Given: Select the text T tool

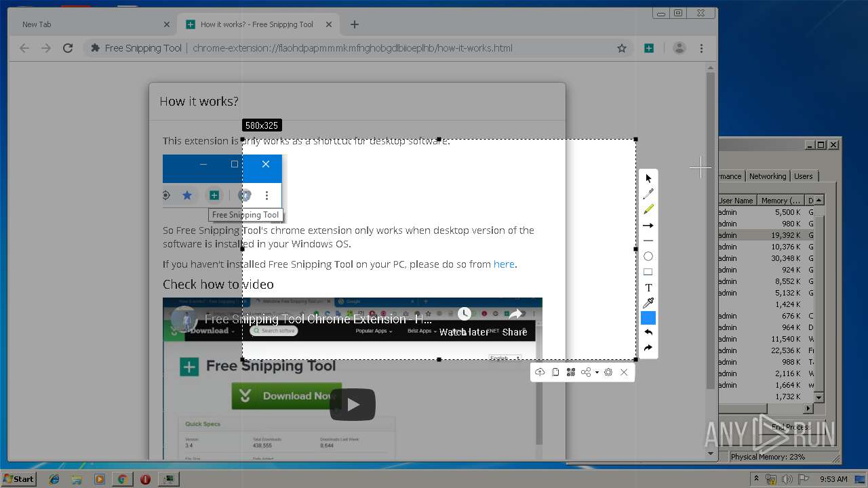Looking at the screenshot, I should [648, 287].
